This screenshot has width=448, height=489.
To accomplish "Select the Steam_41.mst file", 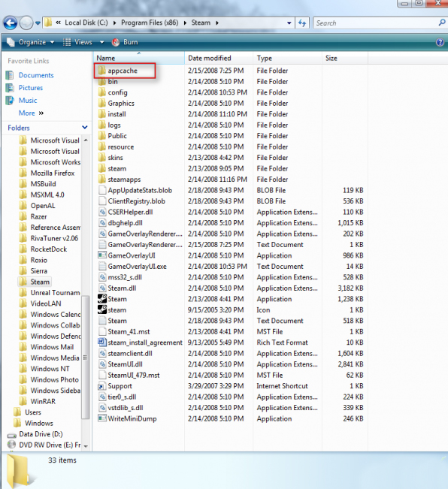I will coord(124,331).
